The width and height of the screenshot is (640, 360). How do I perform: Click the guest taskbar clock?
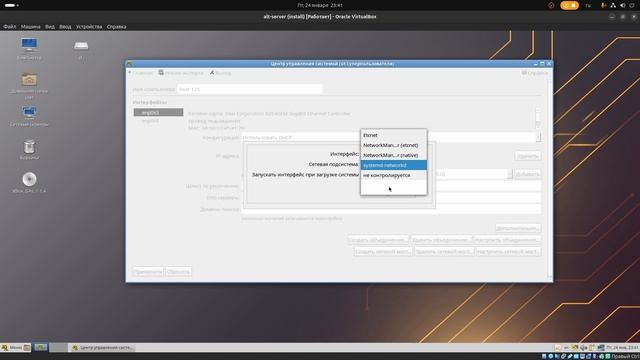[x=622, y=348]
